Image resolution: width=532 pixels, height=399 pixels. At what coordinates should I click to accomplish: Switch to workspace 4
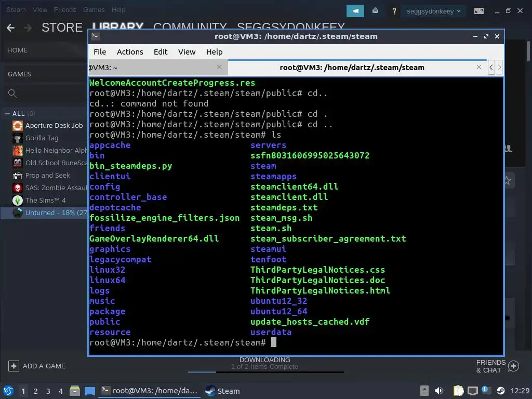coord(61,391)
